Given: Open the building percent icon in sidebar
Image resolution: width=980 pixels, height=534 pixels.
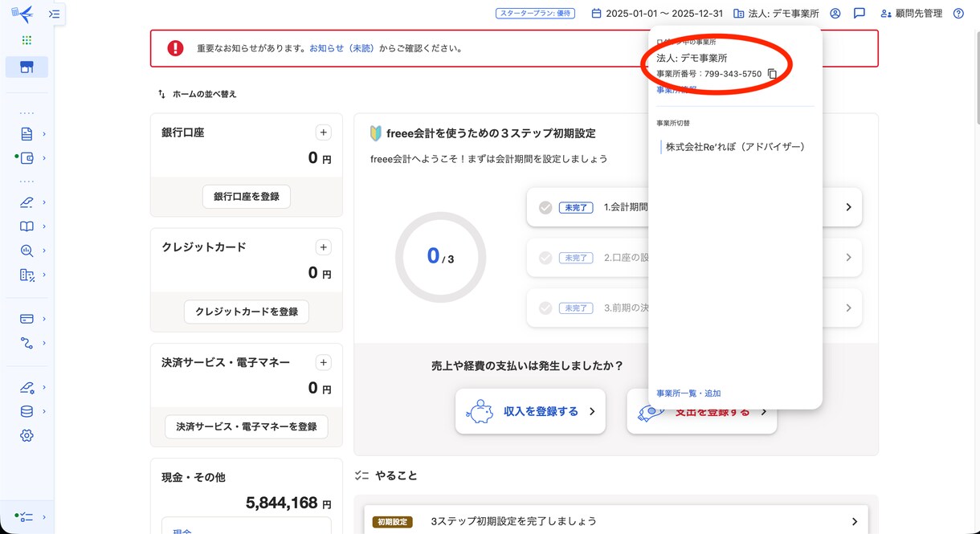Looking at the screenshot, I should click(x=27, y=275).
